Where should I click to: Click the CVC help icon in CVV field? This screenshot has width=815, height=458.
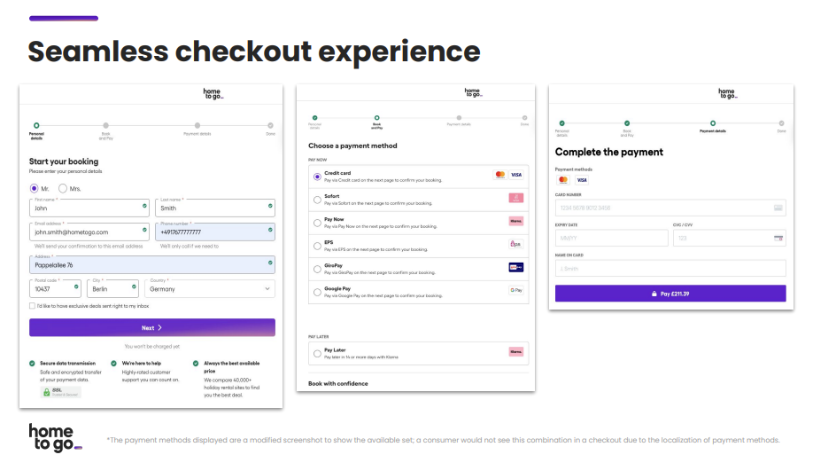(x=778, y=238)
